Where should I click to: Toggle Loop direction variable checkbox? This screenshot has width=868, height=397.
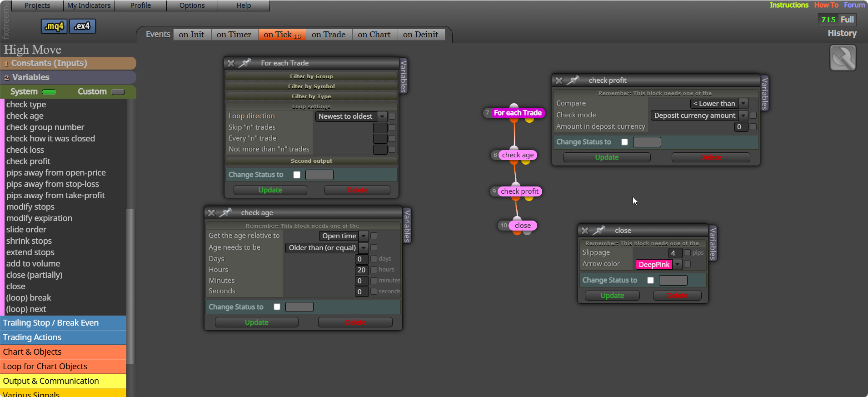pyautogui.click(x=392, y=116)
